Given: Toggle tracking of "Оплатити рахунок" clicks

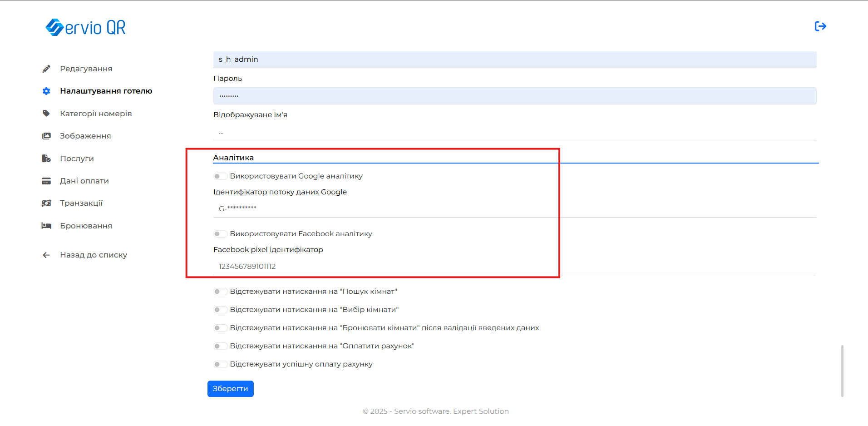Looking at the screenshot, I should tap(220, 346).
